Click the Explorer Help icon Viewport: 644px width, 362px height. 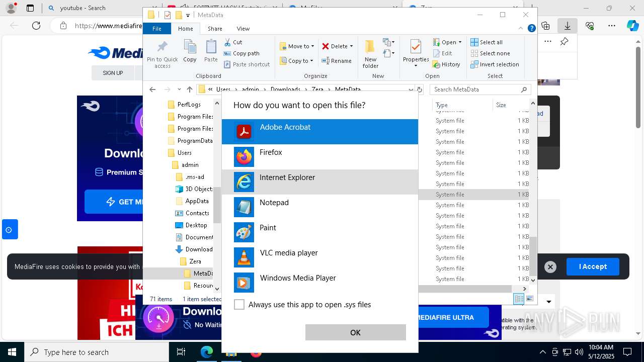pos(531,29)
